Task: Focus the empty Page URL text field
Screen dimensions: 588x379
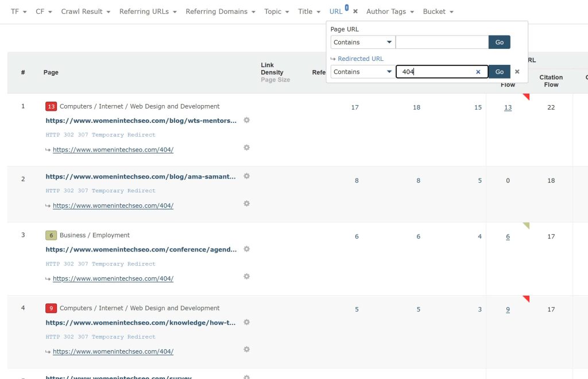Action: tap(442, 42)
